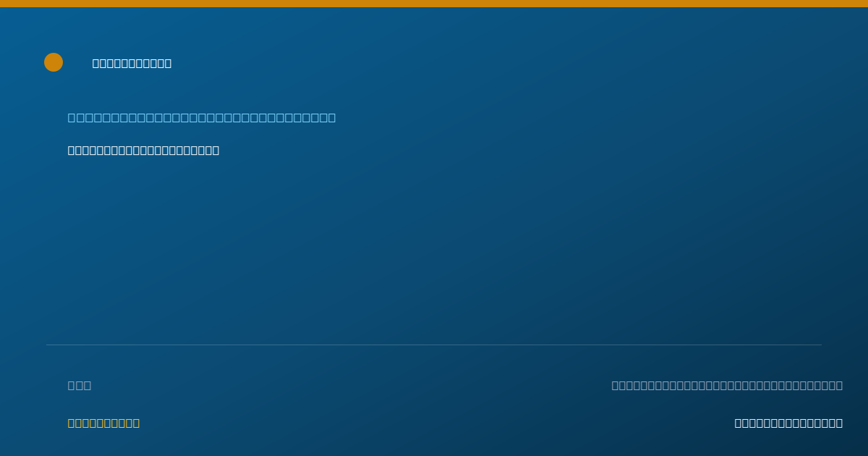Screen dimensions: 868x456
Task: Click the light blue headline text line
Action: click(x=202, y=117)
